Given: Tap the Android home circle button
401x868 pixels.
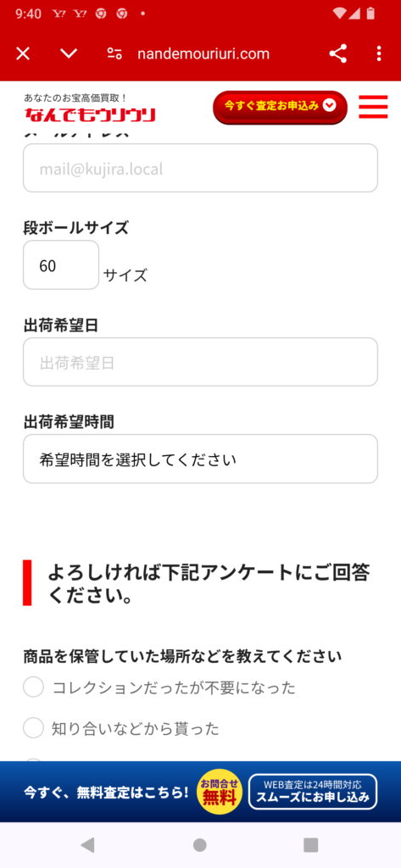Looking at the screenshot, I should [x=200, y=845].
